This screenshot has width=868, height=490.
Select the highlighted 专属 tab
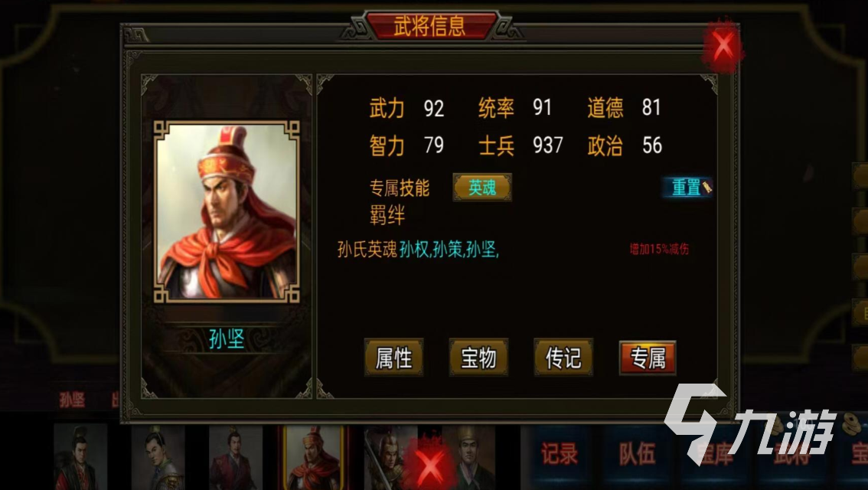point(648,358)
